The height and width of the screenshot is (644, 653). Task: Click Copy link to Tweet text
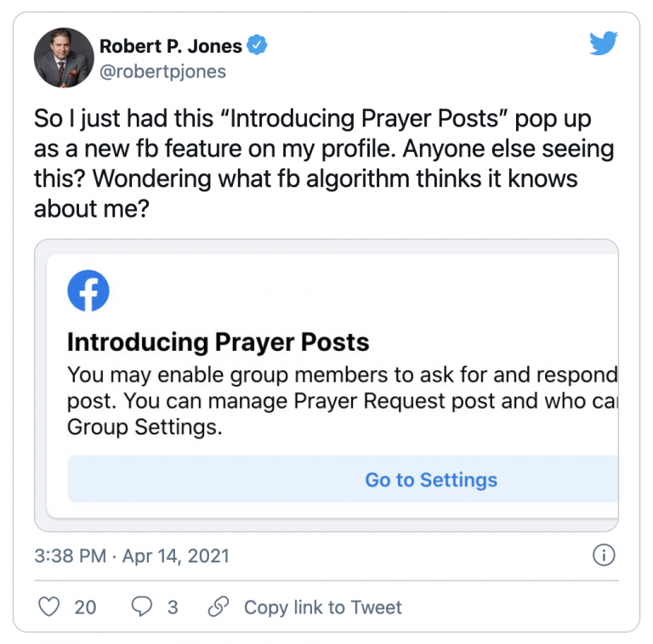pyautogui.click(x=323, y=607)
